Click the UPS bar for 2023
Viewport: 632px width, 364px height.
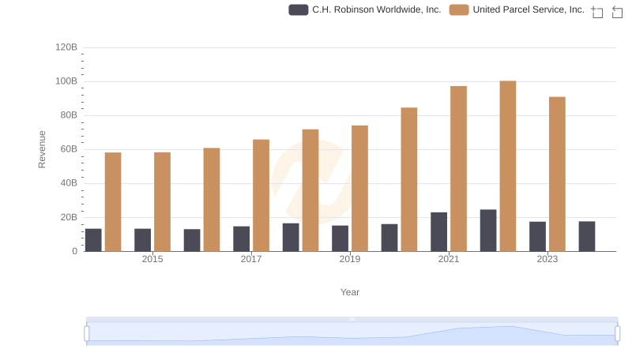pyautogui.click(x=557, y=174)
